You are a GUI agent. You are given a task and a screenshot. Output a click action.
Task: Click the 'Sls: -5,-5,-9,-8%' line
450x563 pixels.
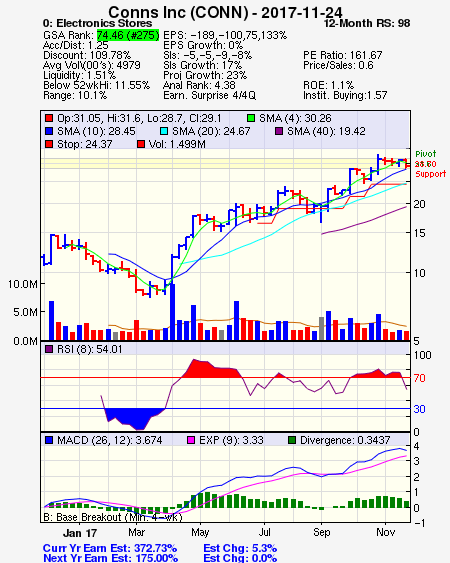tap(207, 55)
